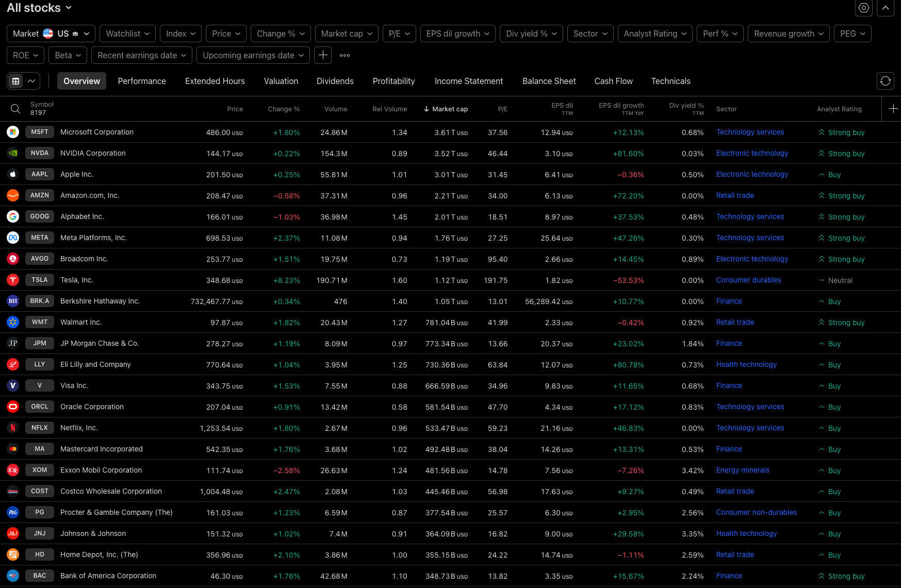
Task: Open the Analyst Rating filter dropdown
Action: [655, 33]
